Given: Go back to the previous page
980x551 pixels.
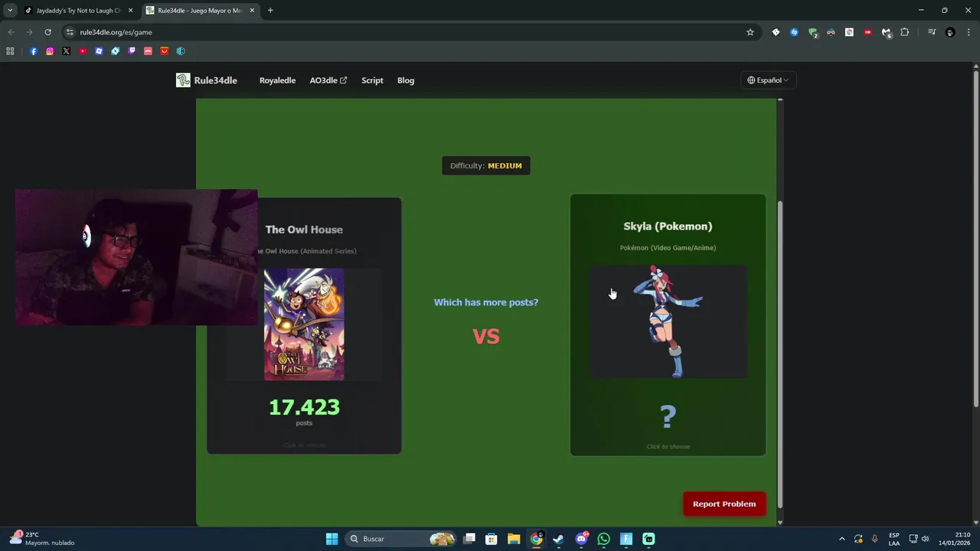Looking at the screenshot, I should [x=11, y=32].
